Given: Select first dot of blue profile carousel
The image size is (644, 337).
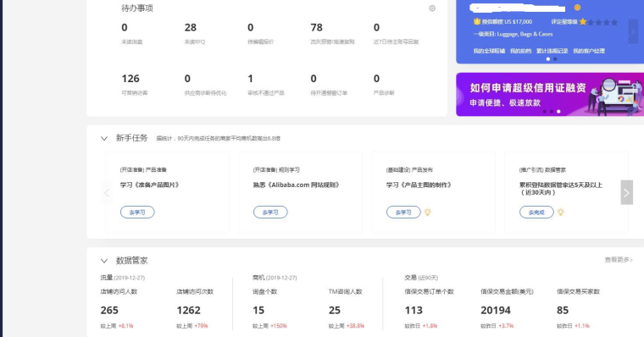Looking at the screenshot, I should (548, 59).
